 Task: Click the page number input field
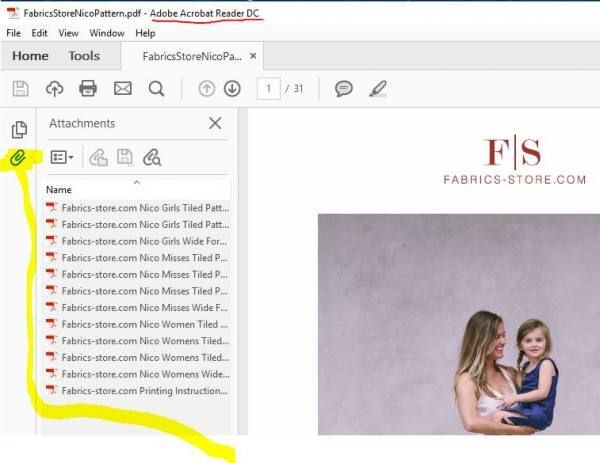pos(268,88)
